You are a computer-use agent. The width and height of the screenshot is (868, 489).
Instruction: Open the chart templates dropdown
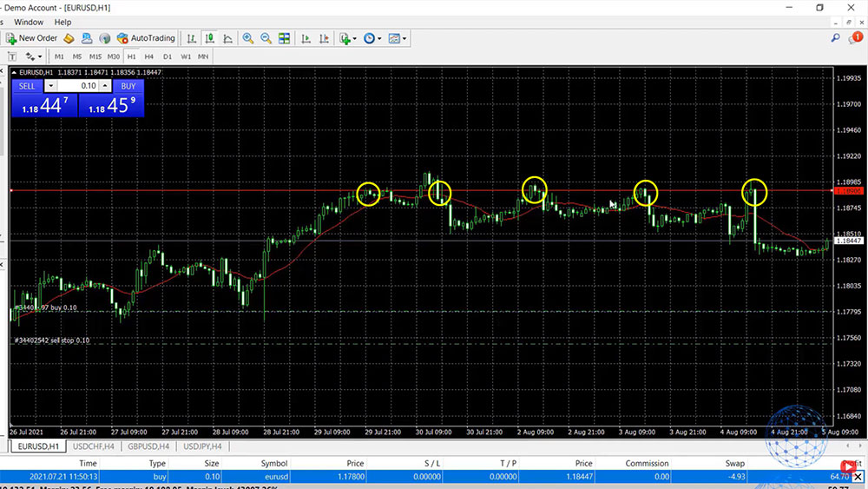click(398, 38)
